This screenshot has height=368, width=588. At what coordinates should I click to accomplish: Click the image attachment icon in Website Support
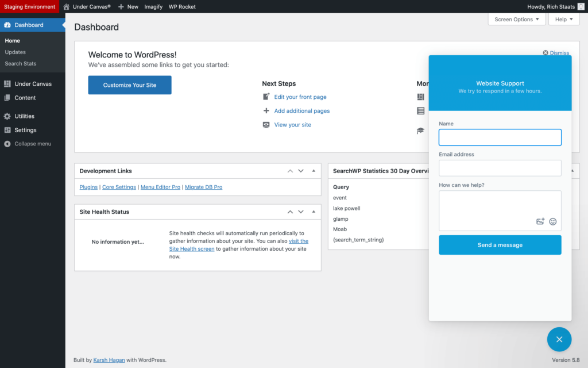540,221
